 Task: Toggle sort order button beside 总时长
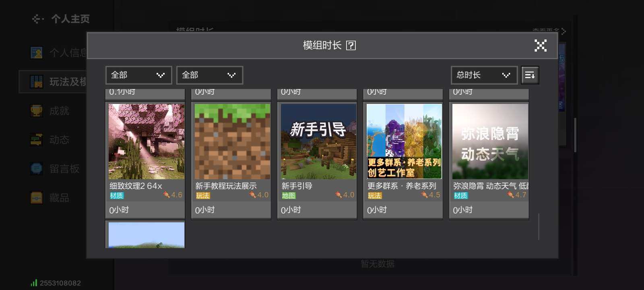pos(530,75)
